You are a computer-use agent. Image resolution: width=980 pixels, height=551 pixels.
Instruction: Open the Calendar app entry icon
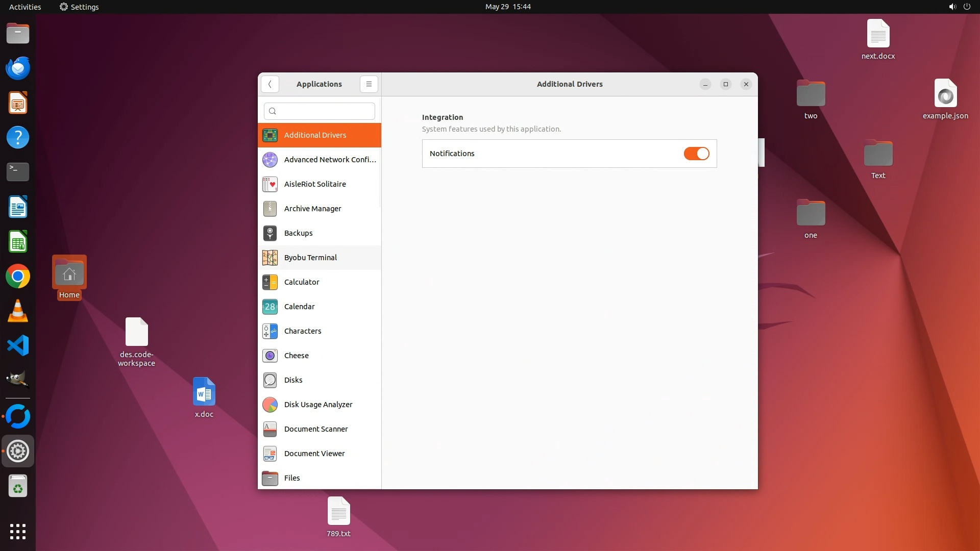tap(269, 307)
